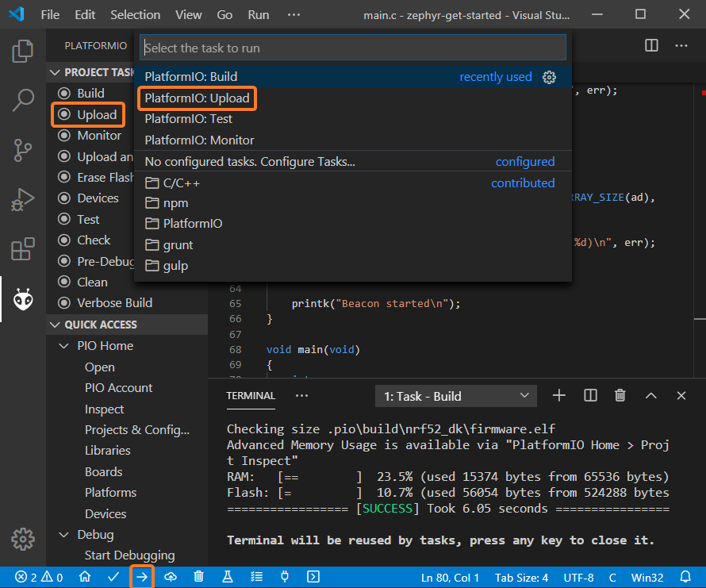706x588 pixels.
Task: Open the Explorer view in activity bar
Action: click(x=22, y=51)
